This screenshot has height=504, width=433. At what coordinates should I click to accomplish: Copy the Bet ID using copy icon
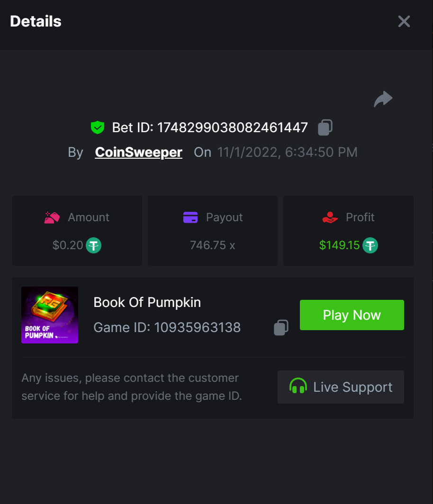pos(325,127)
